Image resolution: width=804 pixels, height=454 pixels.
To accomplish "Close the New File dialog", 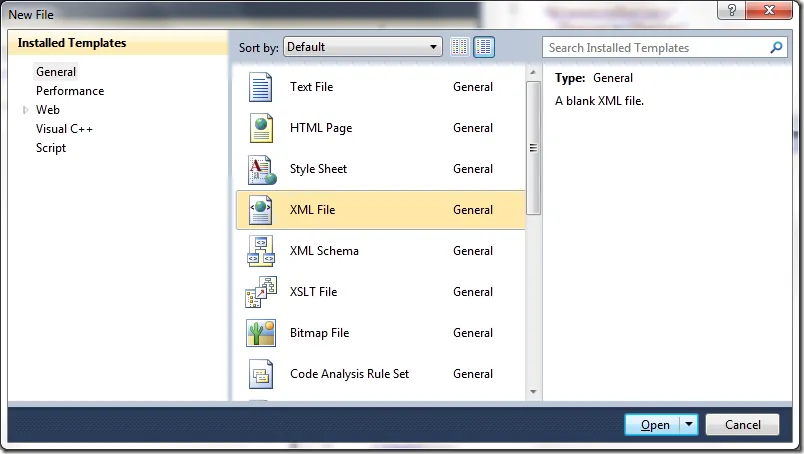I will click(x=769, y=10).
